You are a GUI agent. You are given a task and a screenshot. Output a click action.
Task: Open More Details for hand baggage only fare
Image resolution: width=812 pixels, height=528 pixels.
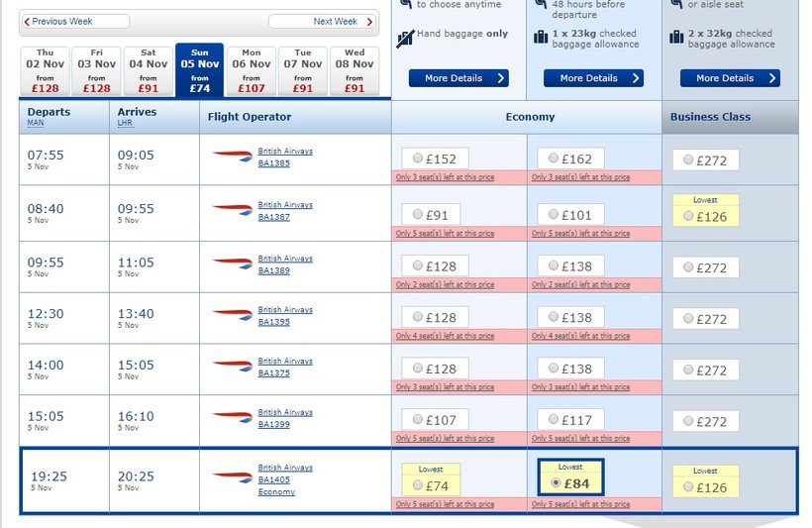click(x=458, y=78)
